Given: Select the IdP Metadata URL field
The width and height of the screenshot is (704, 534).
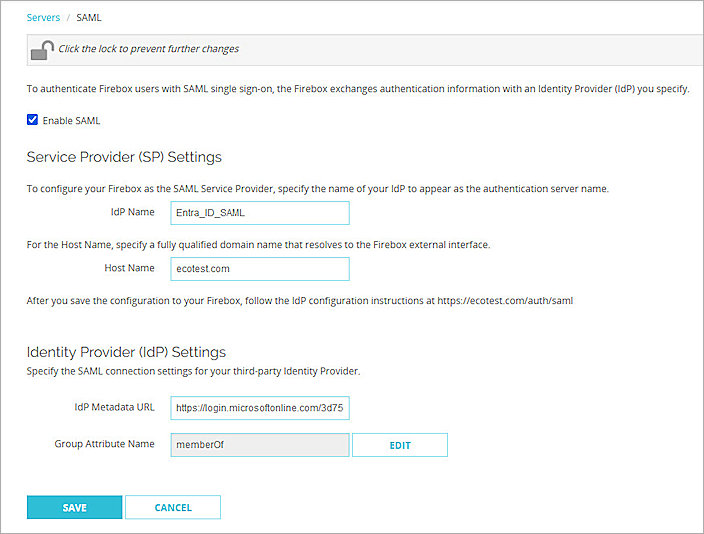Looking at the screenshot, I should 260,408.
